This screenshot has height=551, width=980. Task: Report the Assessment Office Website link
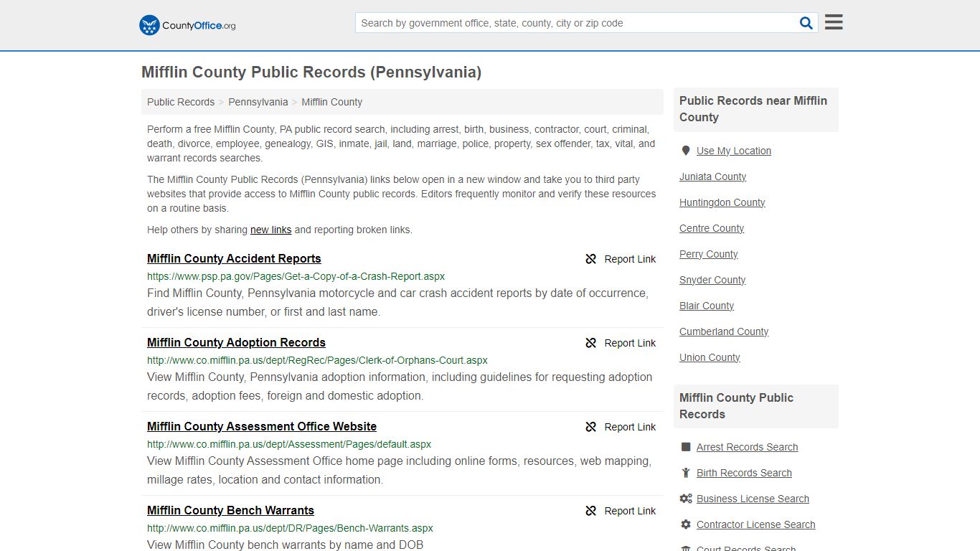coord(621,427)
